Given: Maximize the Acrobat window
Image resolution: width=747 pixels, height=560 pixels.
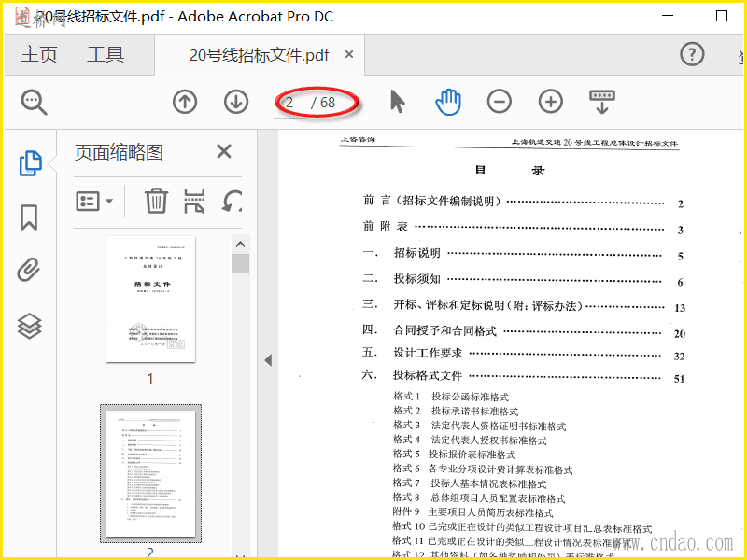Looking at the screenshot, I should pyautogui.click(x=722, y=16).
